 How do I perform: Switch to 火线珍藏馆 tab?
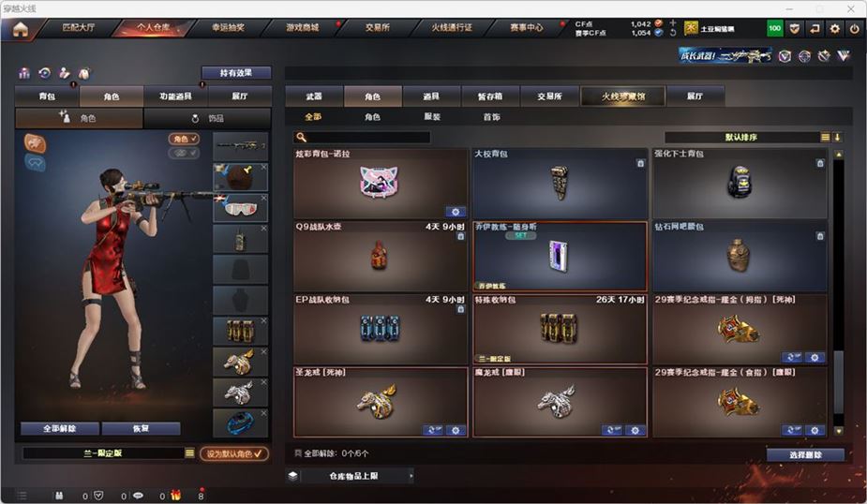pos(623,96)
